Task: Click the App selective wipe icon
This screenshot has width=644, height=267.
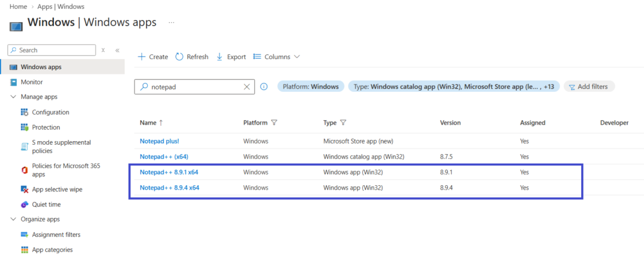Action: 25,190
